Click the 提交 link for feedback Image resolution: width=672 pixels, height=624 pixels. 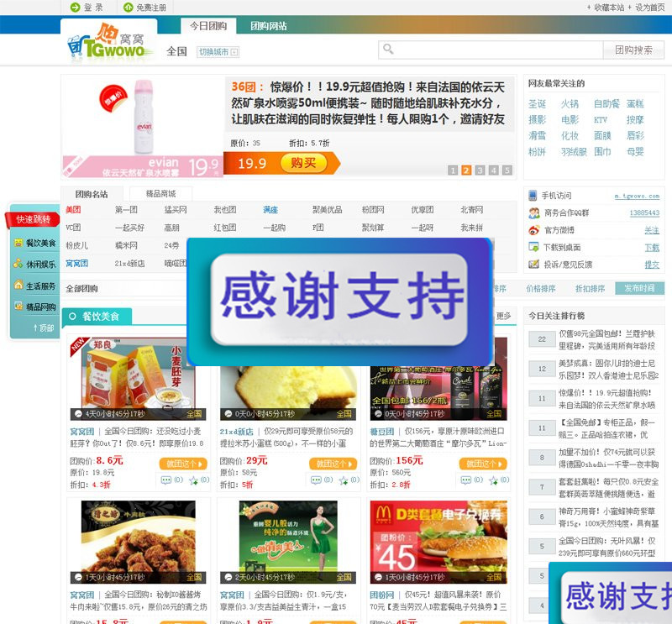pyautogui.click(x=652, y=265)
